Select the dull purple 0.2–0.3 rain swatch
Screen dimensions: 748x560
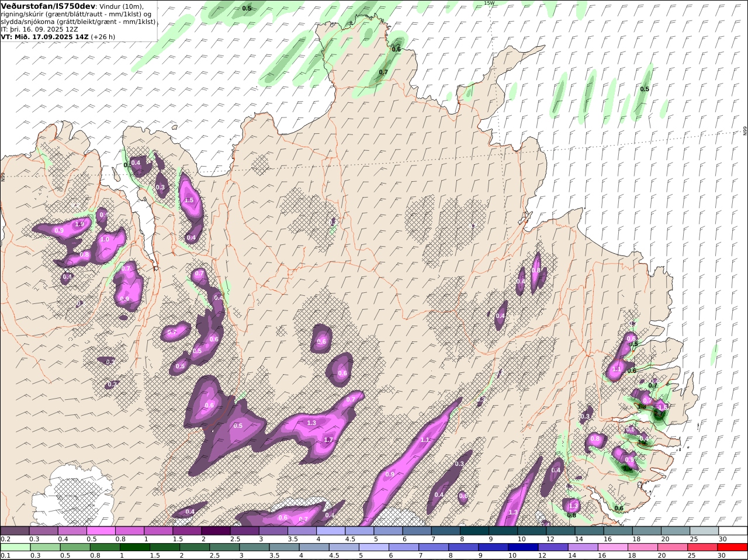pyautogui.click(x=15, y=531)
